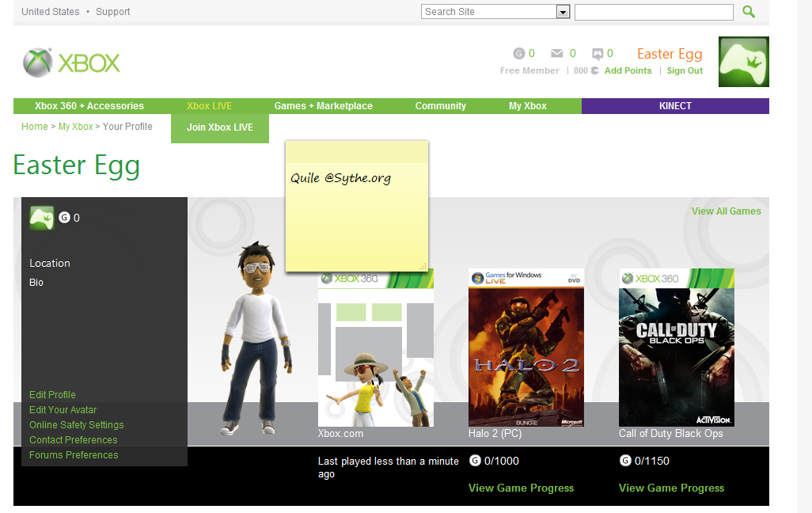Click View All Games link

(726, 211)
